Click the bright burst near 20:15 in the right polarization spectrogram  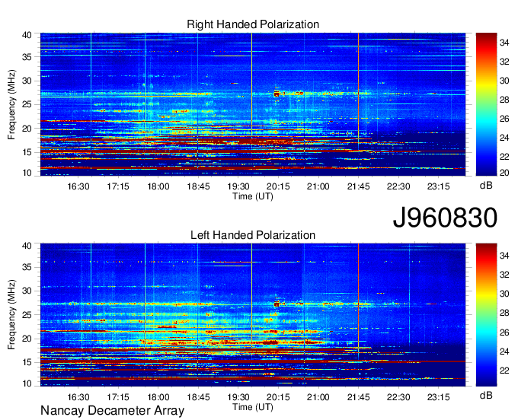277,94
